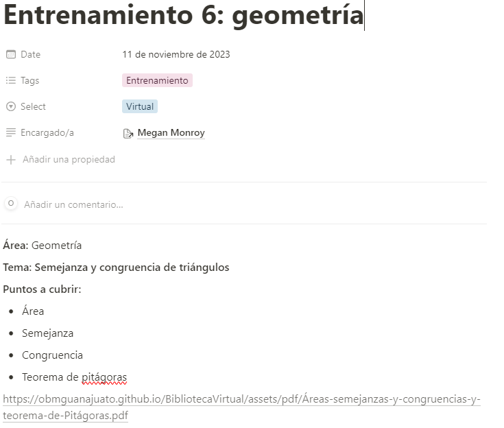504x428 pixels.
Task: Open the obmguanajuato PDF hyperlink
Action: pos(241,407)
